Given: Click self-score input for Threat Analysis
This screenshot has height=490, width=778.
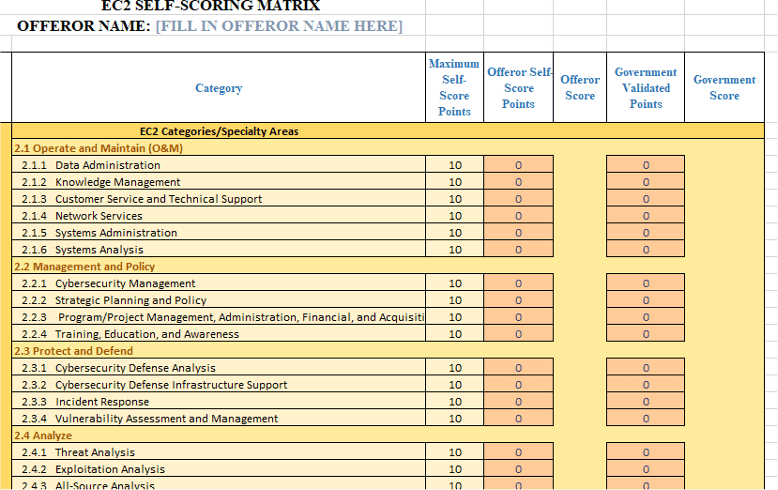Looking at the screenshot, I should (519, 452).
